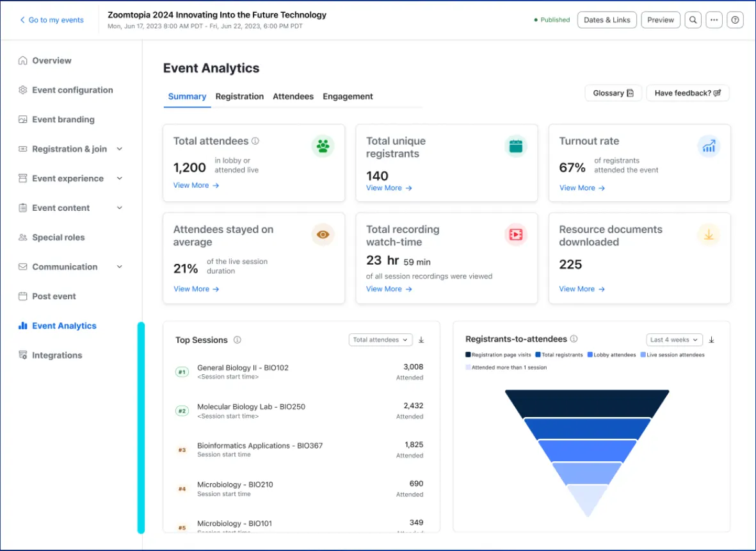Viewport: 756px width, 551px height.
Task: Switch to the Engagement tab
Action: click(x=348, y=96)
